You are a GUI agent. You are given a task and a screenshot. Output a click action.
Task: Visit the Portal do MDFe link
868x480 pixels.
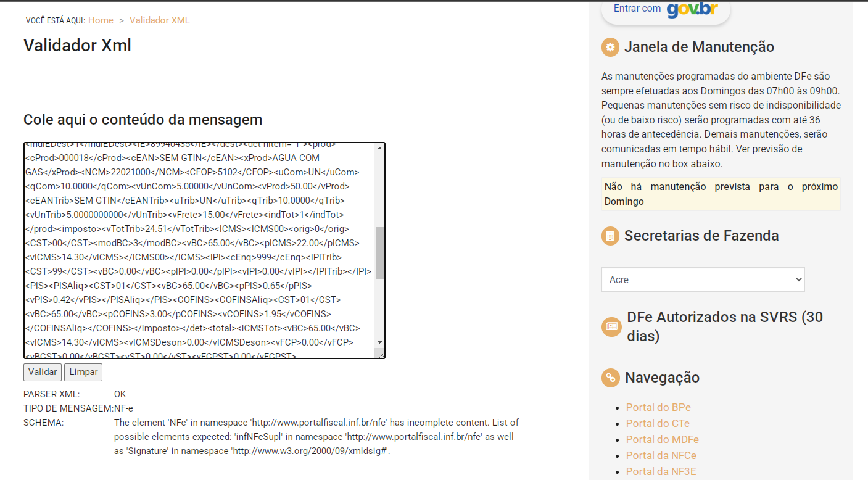663,439
